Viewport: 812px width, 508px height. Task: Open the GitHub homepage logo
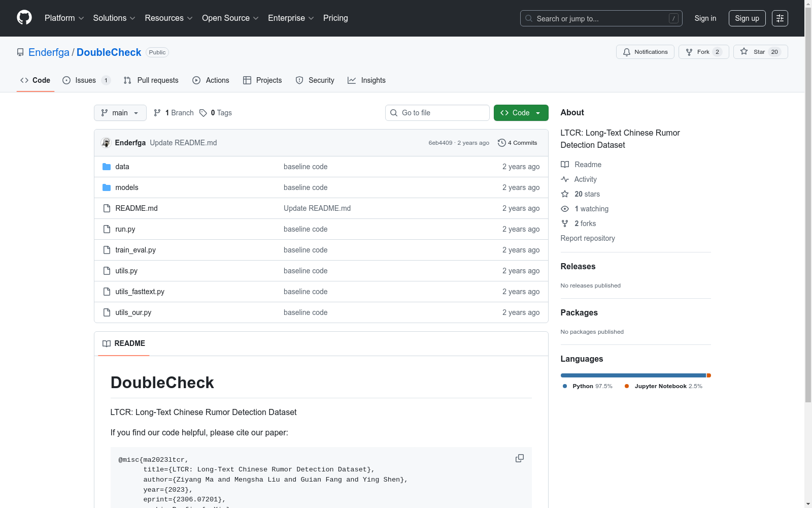tap(24, 18)
